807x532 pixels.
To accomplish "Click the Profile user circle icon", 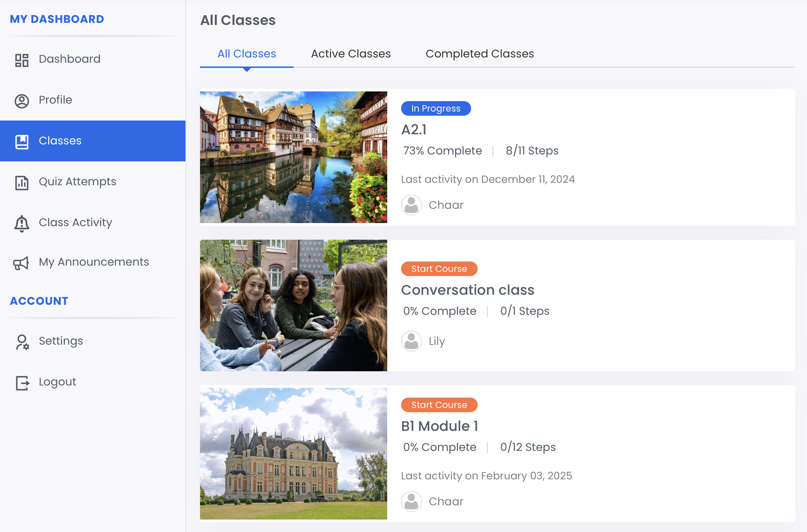I will click(21, 101).
